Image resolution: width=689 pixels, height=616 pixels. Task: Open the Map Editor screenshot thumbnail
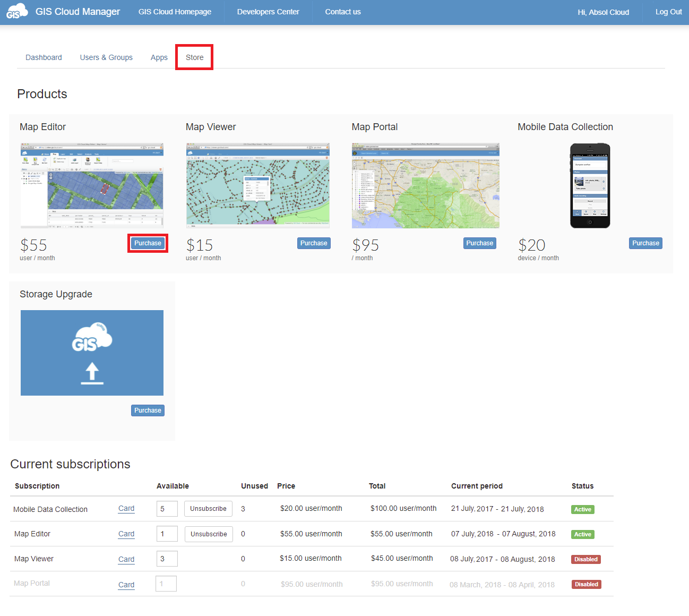pyautogui.click(x=92, y=185)
